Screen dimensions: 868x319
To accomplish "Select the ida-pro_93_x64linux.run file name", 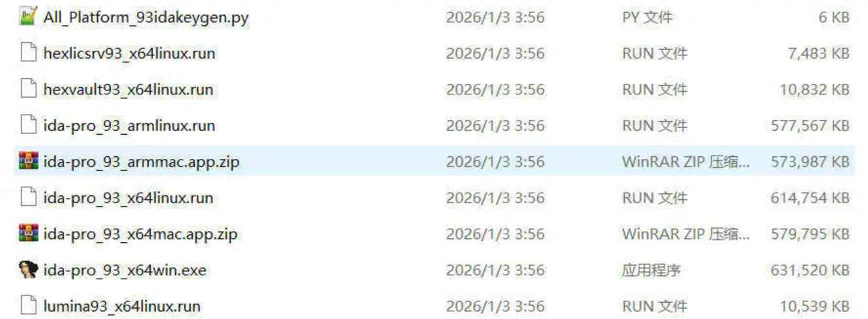I will (x=128, y=198).
